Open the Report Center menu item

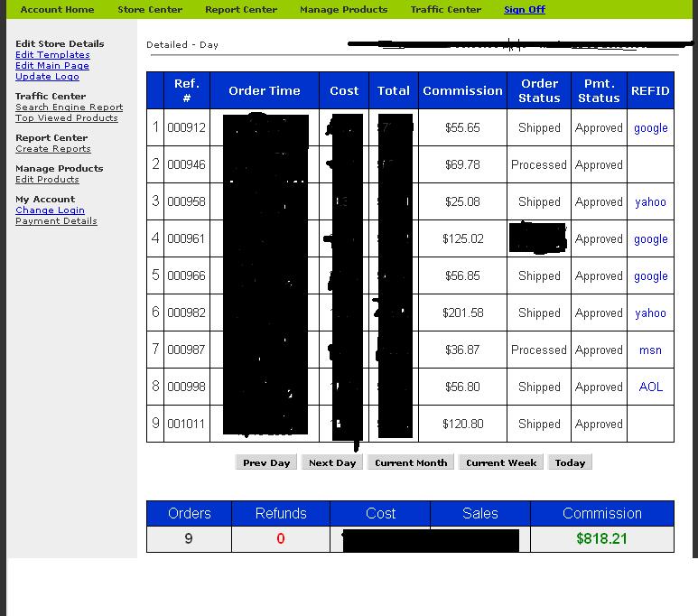[x=241, y=10]
